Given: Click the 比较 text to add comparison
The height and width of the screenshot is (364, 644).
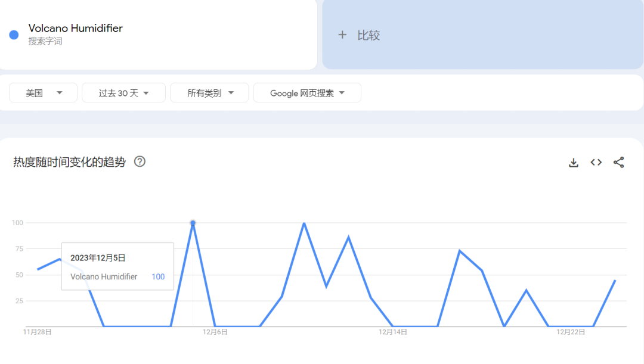Looking at the screenshot, I should tap(369, 35).
